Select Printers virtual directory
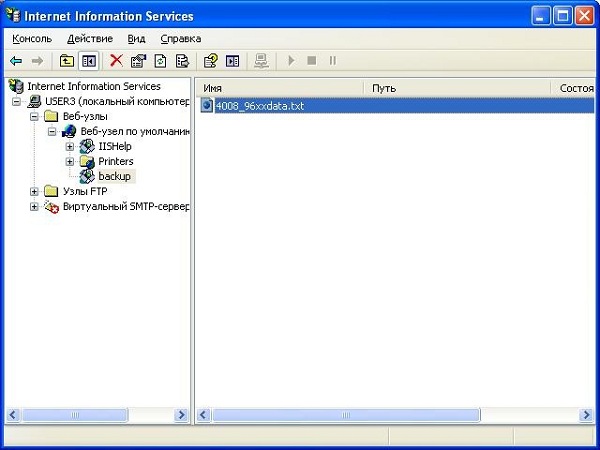Viewport: 600px width, 450px height. (x=116, y=161)
